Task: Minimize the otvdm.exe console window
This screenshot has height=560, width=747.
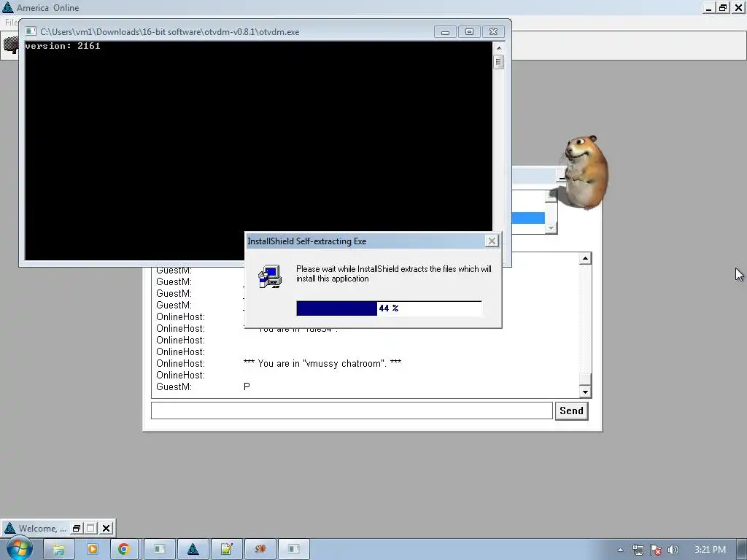Action: (445, 32)
